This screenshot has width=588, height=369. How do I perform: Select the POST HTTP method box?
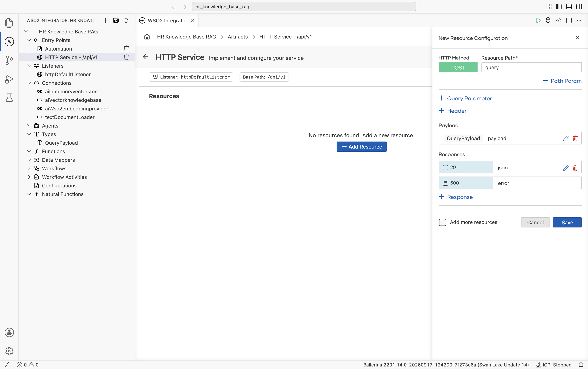pyautogui.click(x=458, y=67)
